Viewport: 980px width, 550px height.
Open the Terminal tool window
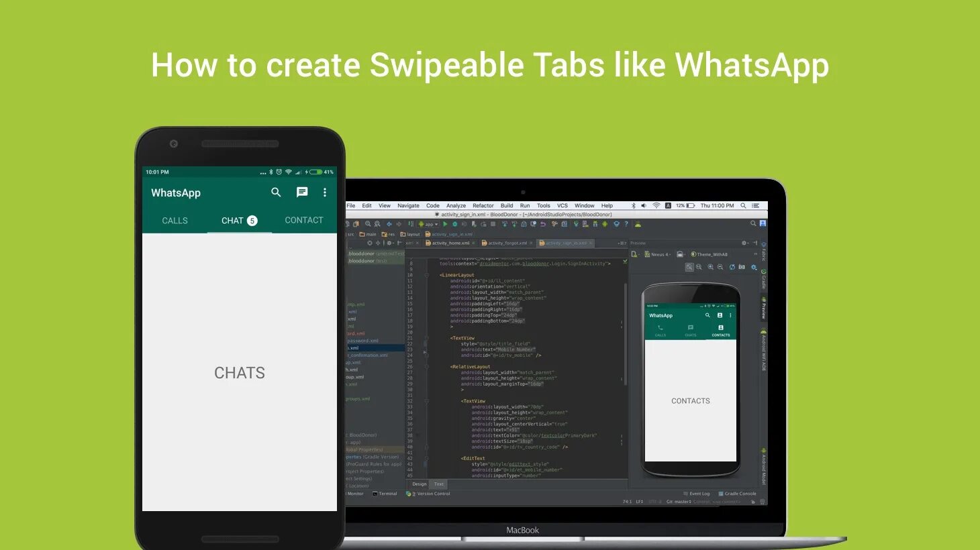385,494
